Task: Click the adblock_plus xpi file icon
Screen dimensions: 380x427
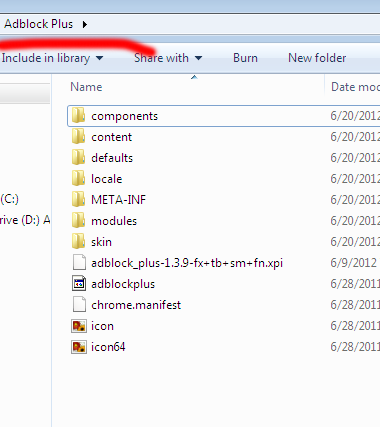Action: (x=79, y=263)
